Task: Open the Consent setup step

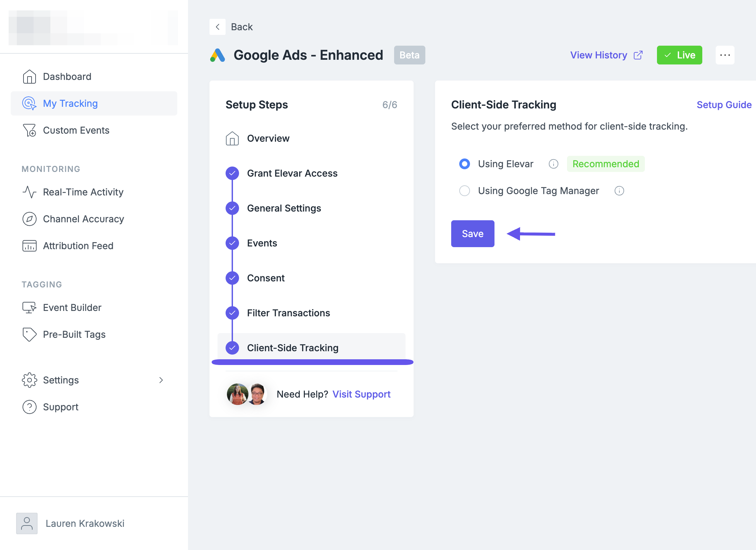Action: point(312,278)
